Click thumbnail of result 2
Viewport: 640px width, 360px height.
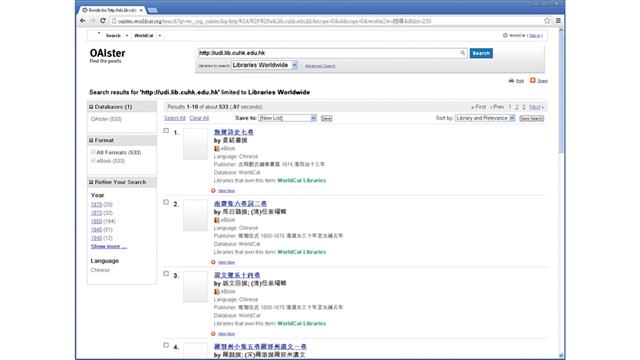pos(196,216)
